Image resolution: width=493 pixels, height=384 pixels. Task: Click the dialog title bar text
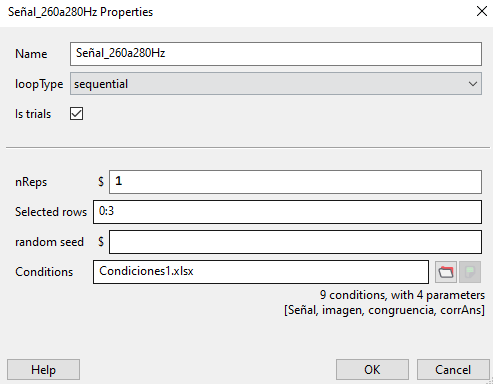(80, 12)
